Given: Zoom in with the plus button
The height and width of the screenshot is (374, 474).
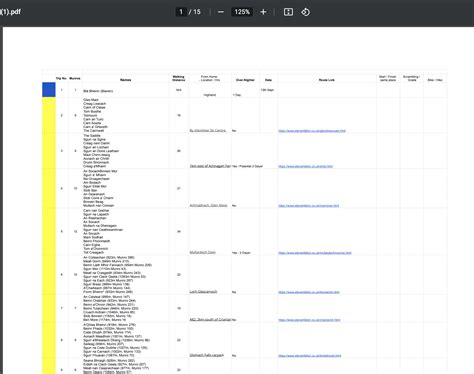Looking at the screenshot, I should point(263,12).
